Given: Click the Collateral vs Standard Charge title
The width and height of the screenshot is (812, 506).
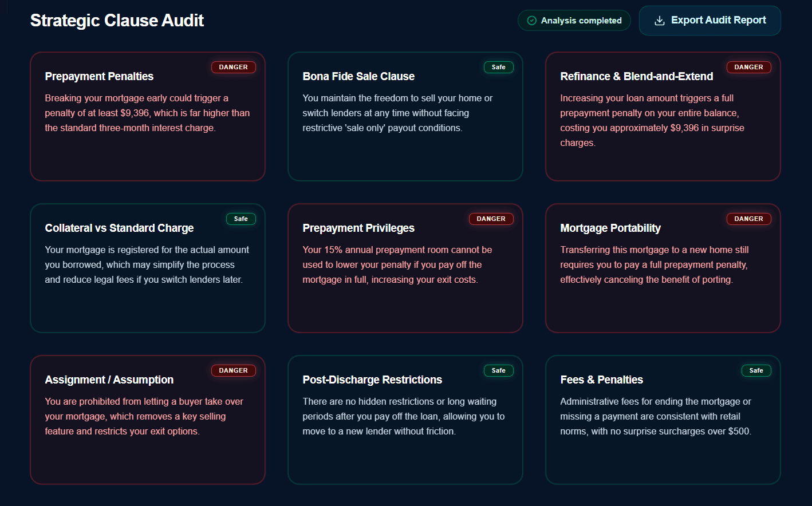Looking at the screenshot, I should tap(119, 228).
